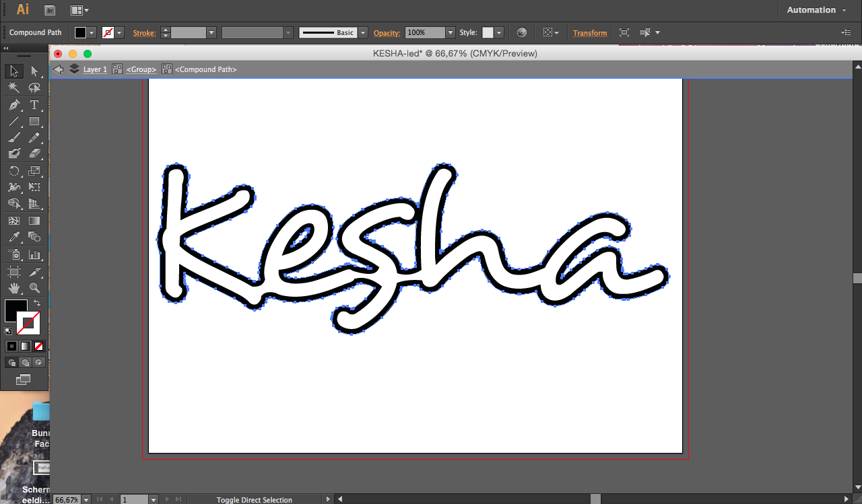862x504 pixels.
Task: Select the Hand tool
Action: 13,288
